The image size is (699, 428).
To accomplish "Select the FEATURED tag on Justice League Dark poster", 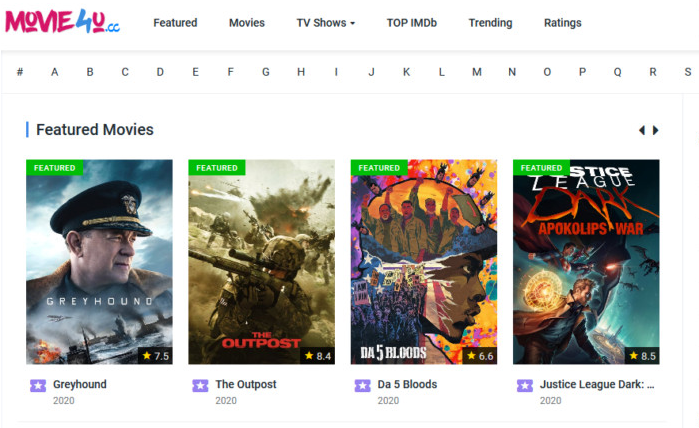I will click(x=541, y=168).
